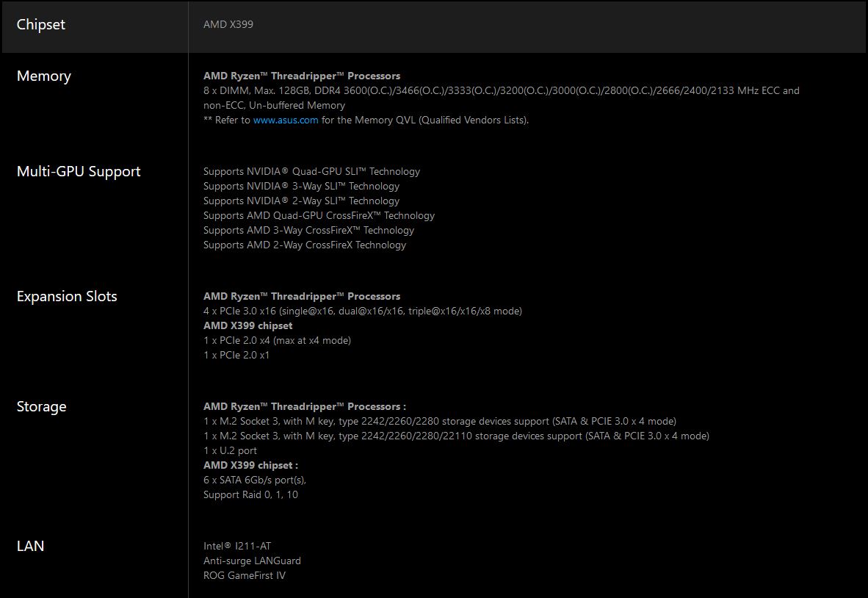Select the 6 x SATA 6Gb/s ports line
The image size is (868, 598).
(254, 480)
